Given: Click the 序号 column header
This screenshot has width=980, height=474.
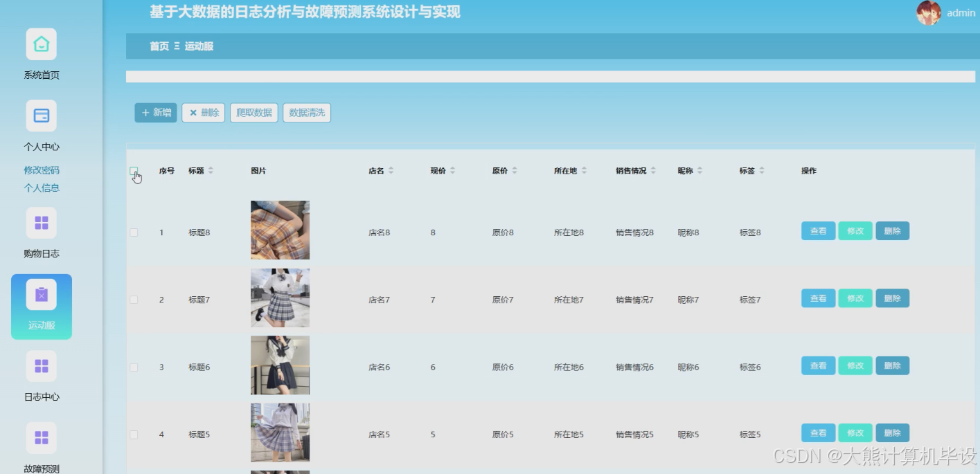Looking at the screenshot, I should pyautogui.click(x=167, y=171).
